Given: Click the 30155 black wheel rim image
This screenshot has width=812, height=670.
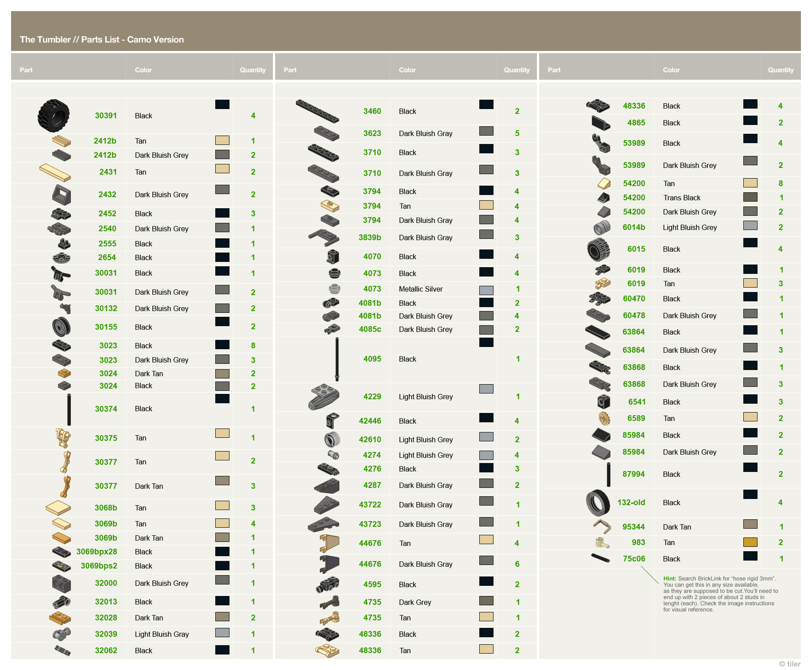Looking at the screenshot, I should (x=61, y=327).
